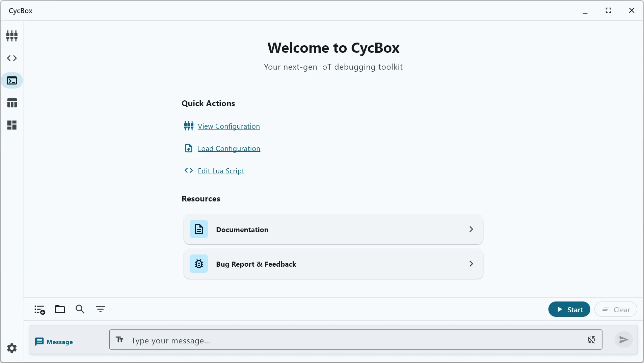The image size is (644, 363).
Task: Open the configuration sliders sidebar icon
Action: (x=12, y=35)
